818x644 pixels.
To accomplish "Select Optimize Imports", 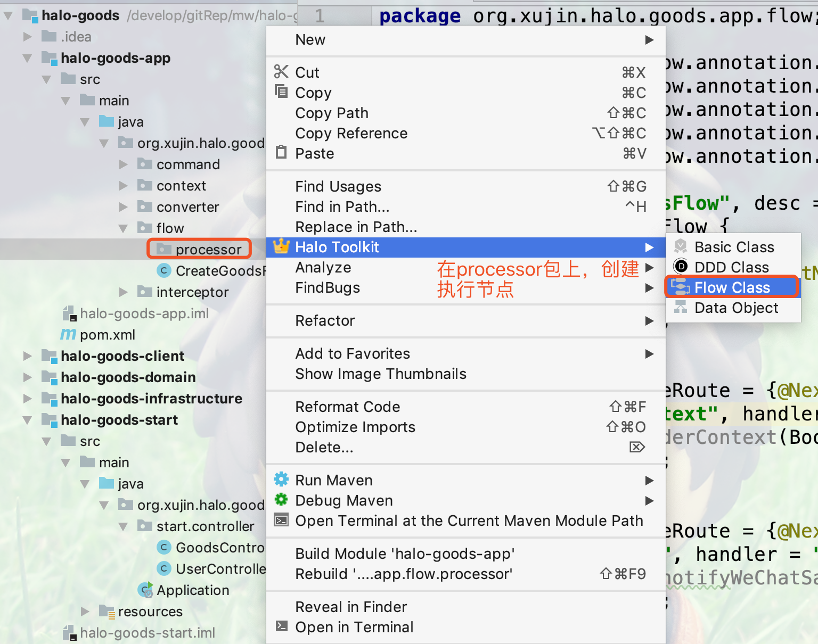I will click(466, 427).
